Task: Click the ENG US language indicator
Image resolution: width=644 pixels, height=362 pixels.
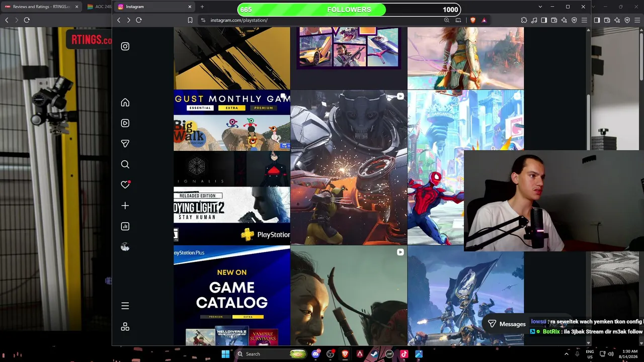Action: point(590,354)
